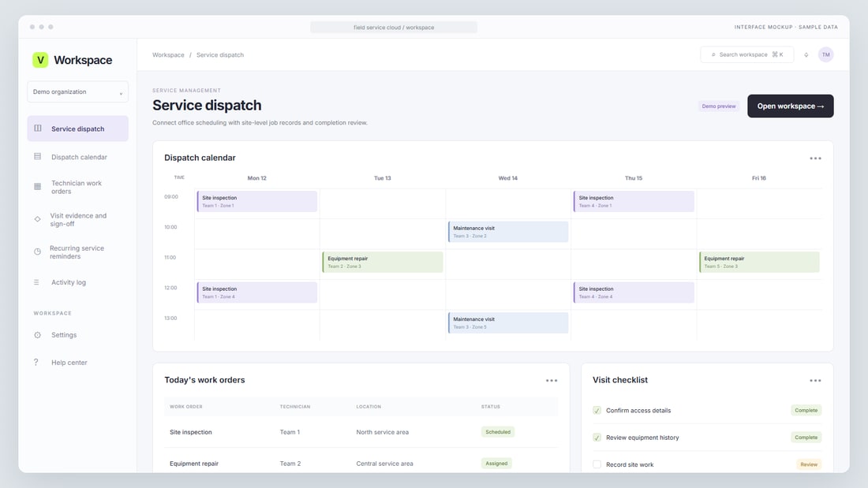Click the Dispatch calendar sidebar icon
868x488 pixels.
(x=38, y=157)
